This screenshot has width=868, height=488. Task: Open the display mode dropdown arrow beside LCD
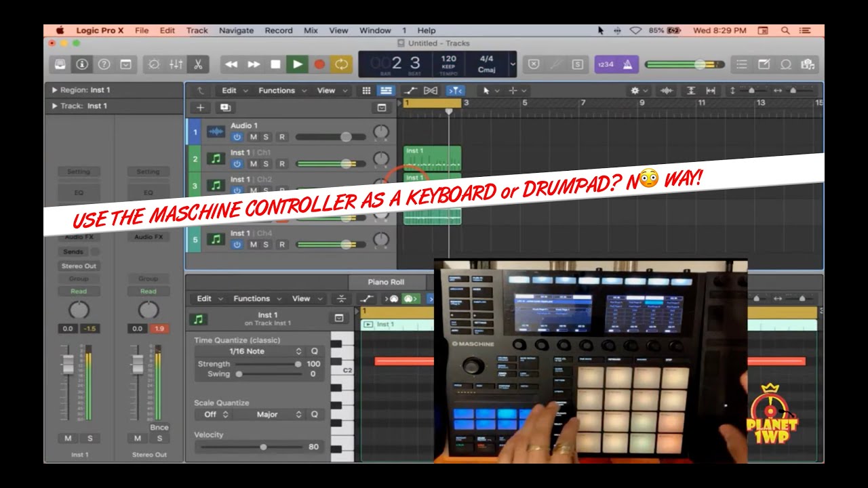pos(513,64)
